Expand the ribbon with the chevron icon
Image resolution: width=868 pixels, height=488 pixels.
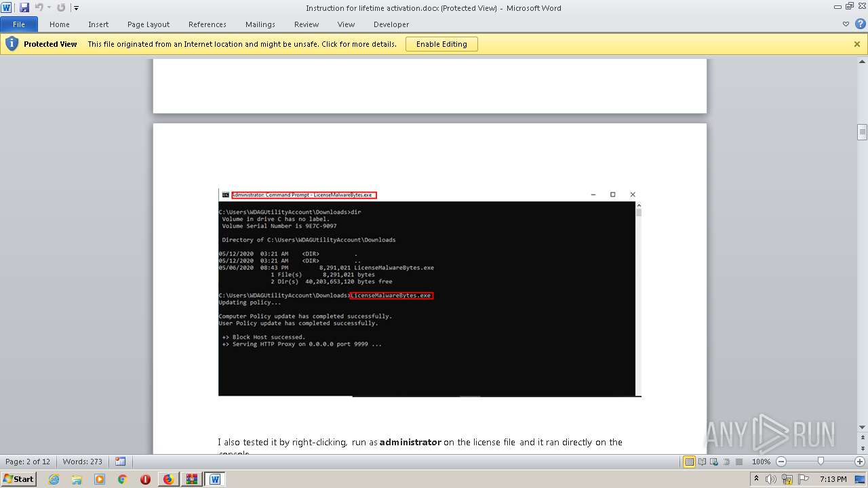point(846,24)
